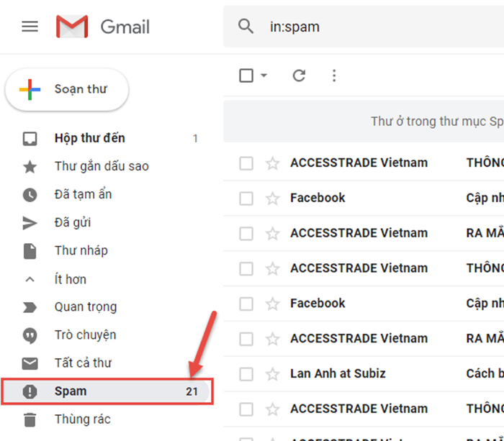Open the Thư nháp drafts folder
504x441 pixels.
104,251
